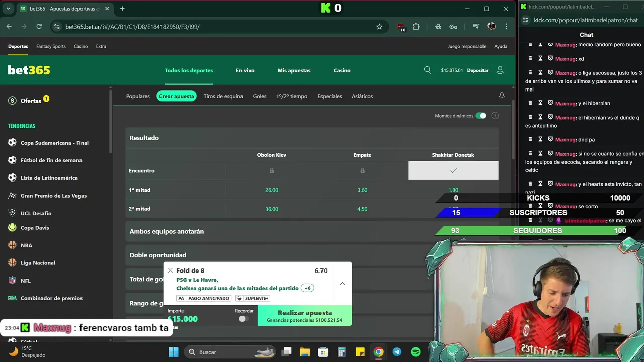Open the password key icon in toolbar
The width and height of the screenshot is (644, 362).
click(x=453, y=27)
